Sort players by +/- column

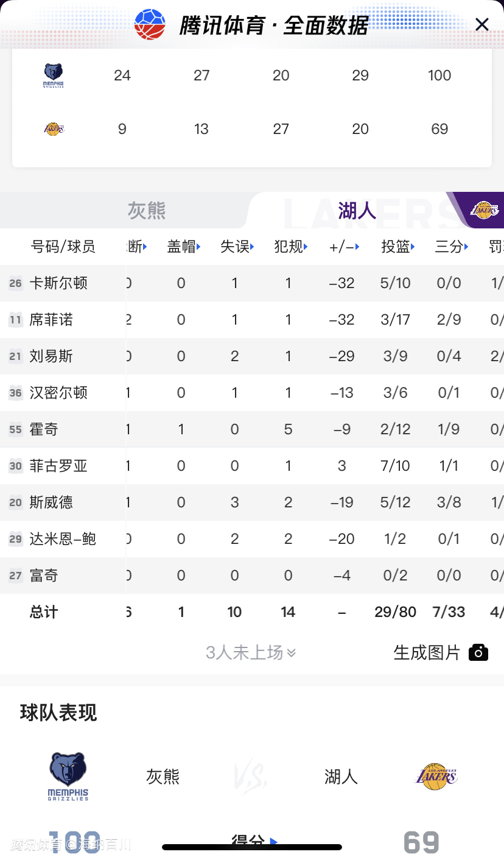pos(344,247)
